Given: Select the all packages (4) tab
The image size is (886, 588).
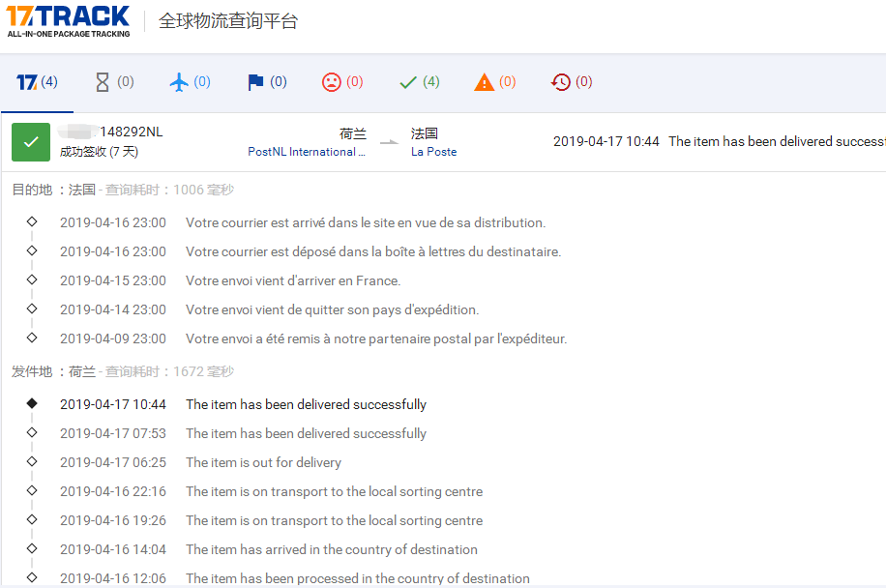Looking at the screenshot, I should pos(37,82).
